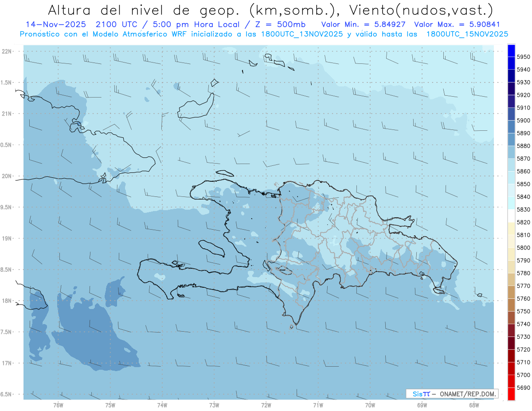Screen dimensions: 532x411
Task: Click the '75W' longitude label
Action: [x=110, y=405]
